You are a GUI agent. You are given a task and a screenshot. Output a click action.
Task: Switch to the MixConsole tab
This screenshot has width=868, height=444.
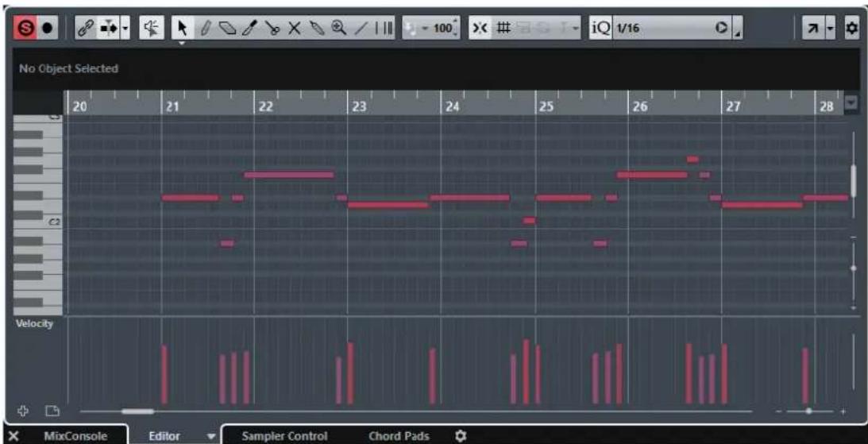pyautogui.click(x=75, y=436)
